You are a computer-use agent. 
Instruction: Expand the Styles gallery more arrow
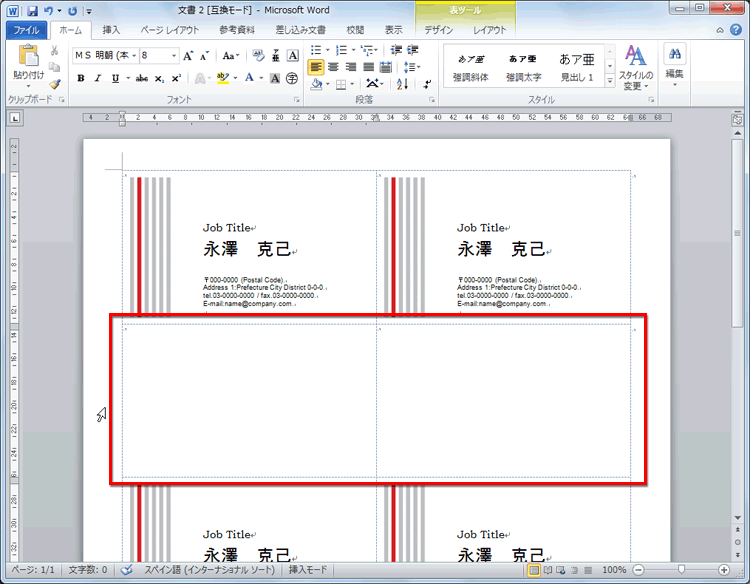(x=610, y=81)
